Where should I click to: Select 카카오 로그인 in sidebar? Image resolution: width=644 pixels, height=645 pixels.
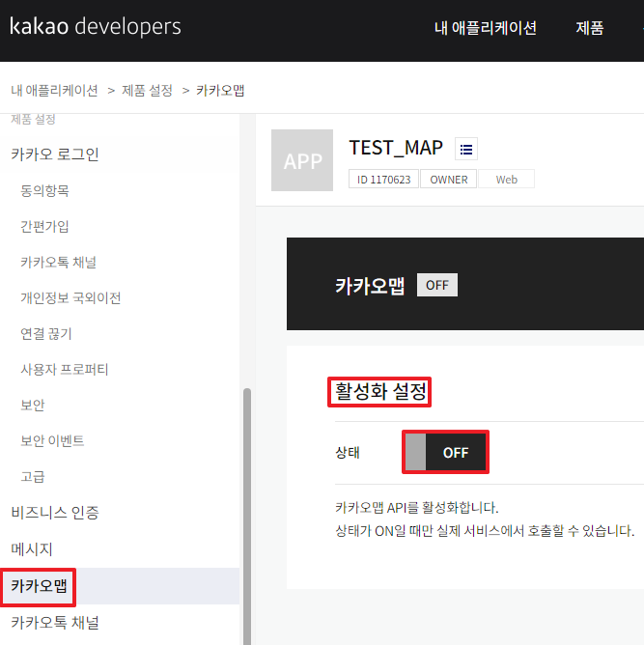click(55, 154)
